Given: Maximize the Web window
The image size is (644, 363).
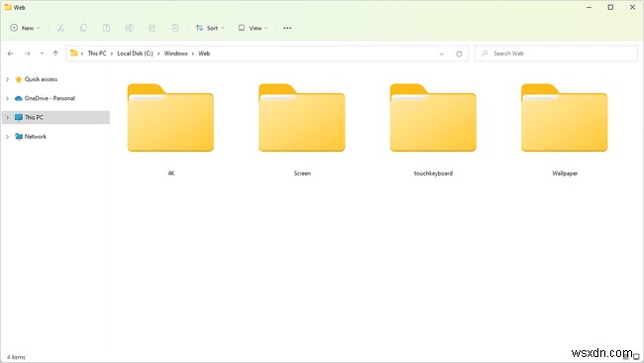Looking at the screenshot, I should pyautogui.click(x=610, y=7).
